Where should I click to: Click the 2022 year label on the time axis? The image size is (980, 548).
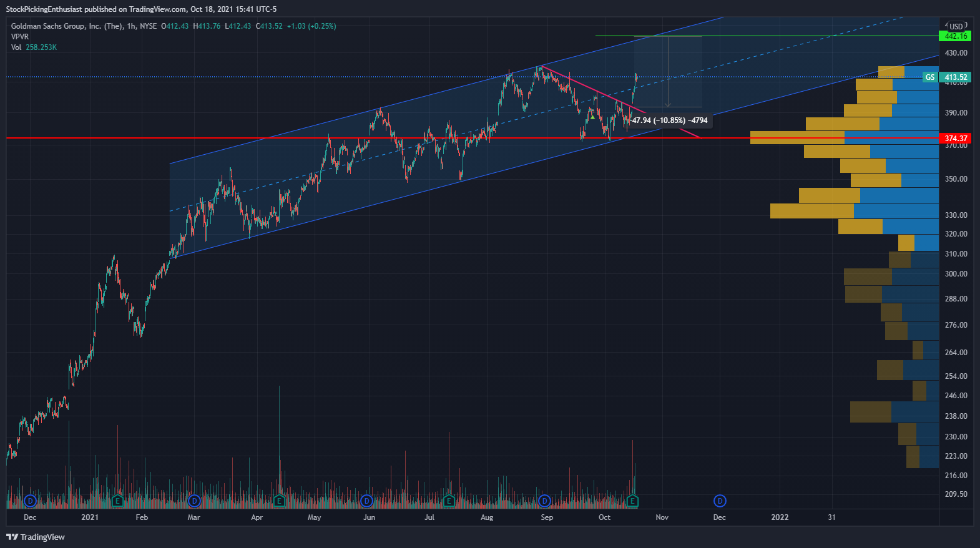click(780, 517)
